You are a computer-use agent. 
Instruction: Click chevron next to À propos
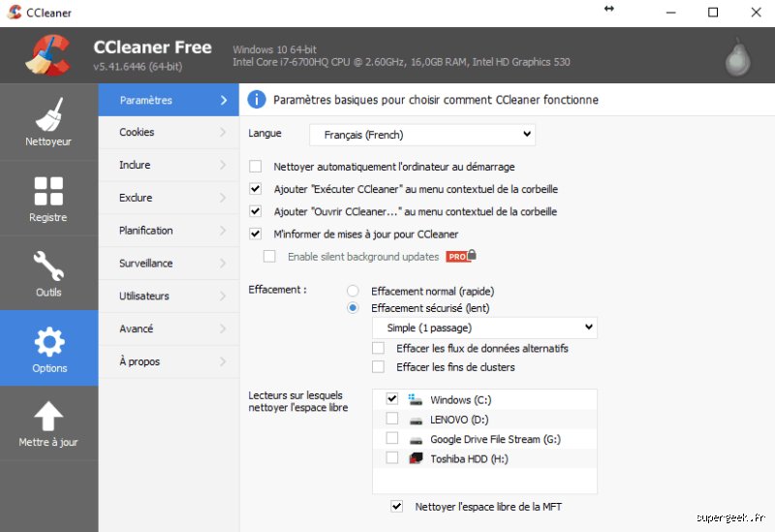[x=223, y=361]
